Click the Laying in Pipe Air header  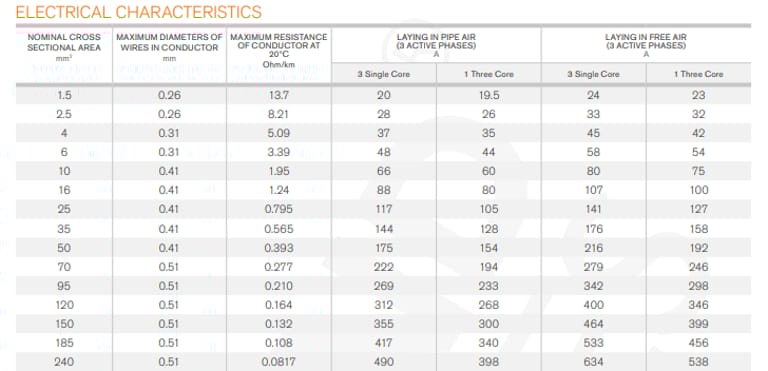[x=436, y=45]
